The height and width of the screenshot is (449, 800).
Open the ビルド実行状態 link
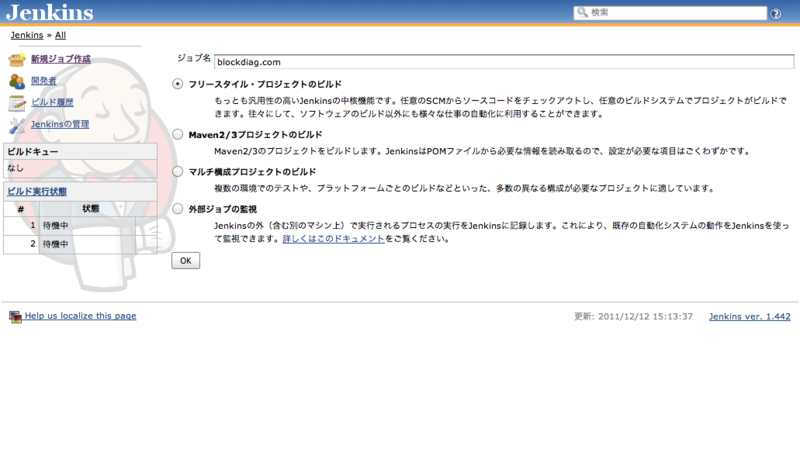pos(37,191)
